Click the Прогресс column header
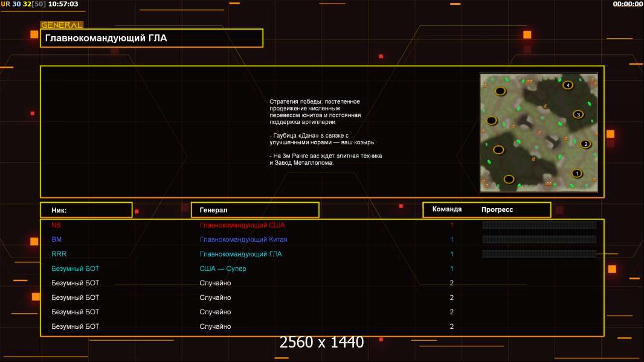Screen dimensions: 644x362 click(x=497, y=209)
